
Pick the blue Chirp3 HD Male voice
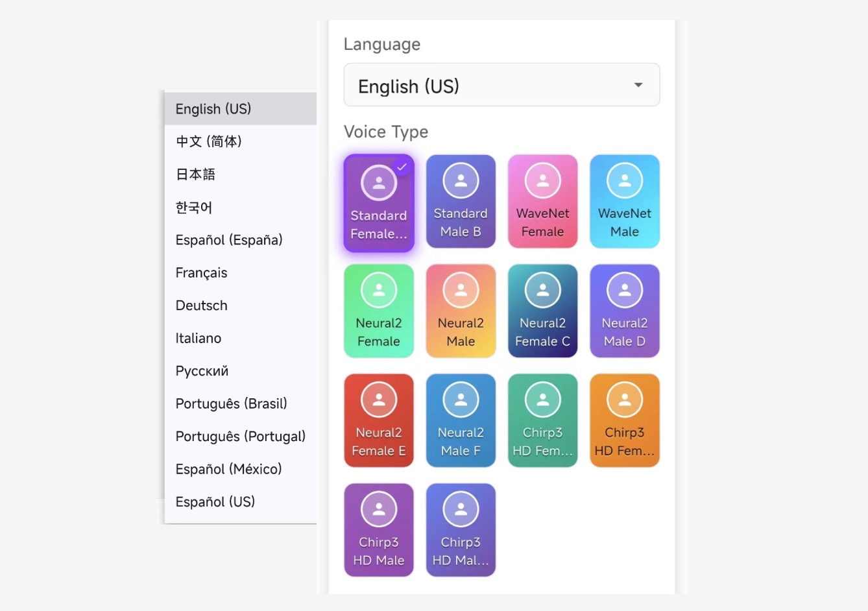click(x=461, y=530)
